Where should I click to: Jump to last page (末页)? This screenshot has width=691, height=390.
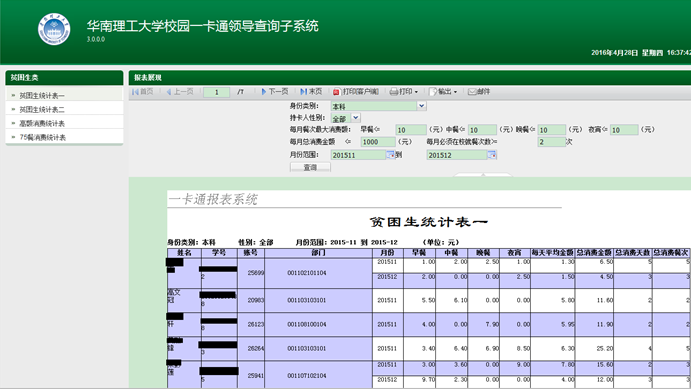[311, 92]
